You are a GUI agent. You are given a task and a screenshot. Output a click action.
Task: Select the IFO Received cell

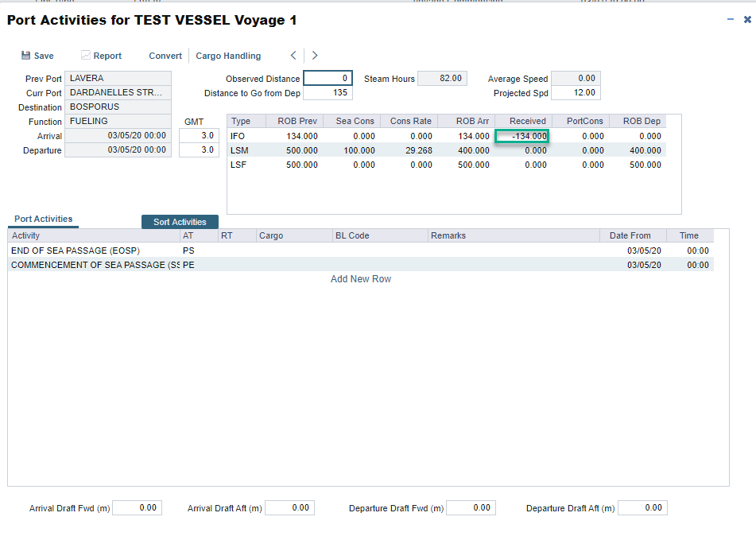tap(521, 136)
